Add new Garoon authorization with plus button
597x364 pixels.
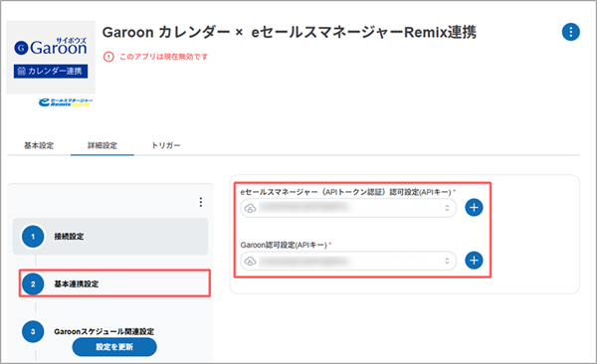click(474, 261)
